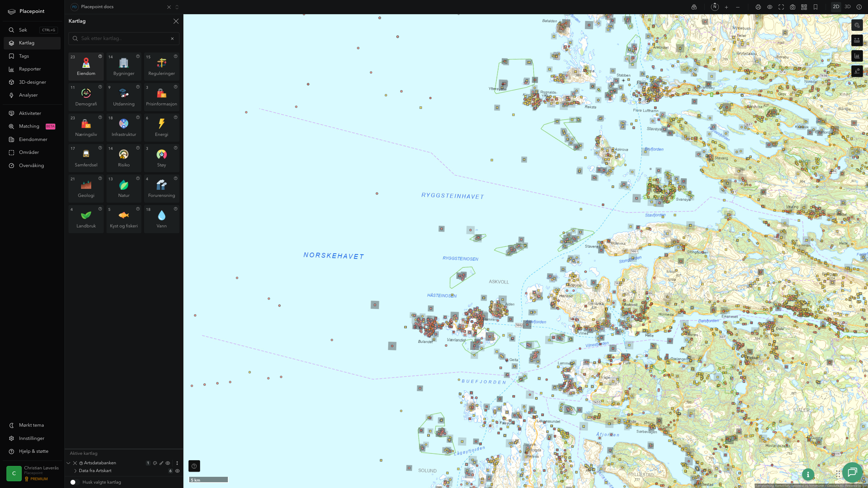Open brush style for Artsdatabanken layer
The image size is (868, 488).
pos(161,463)
